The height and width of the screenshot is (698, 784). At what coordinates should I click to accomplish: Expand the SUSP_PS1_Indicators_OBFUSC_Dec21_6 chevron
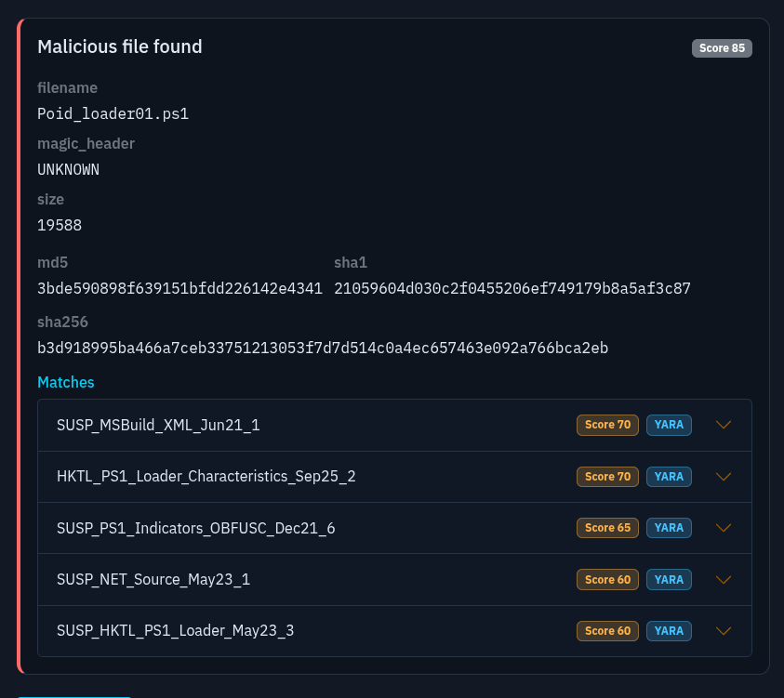724,527
